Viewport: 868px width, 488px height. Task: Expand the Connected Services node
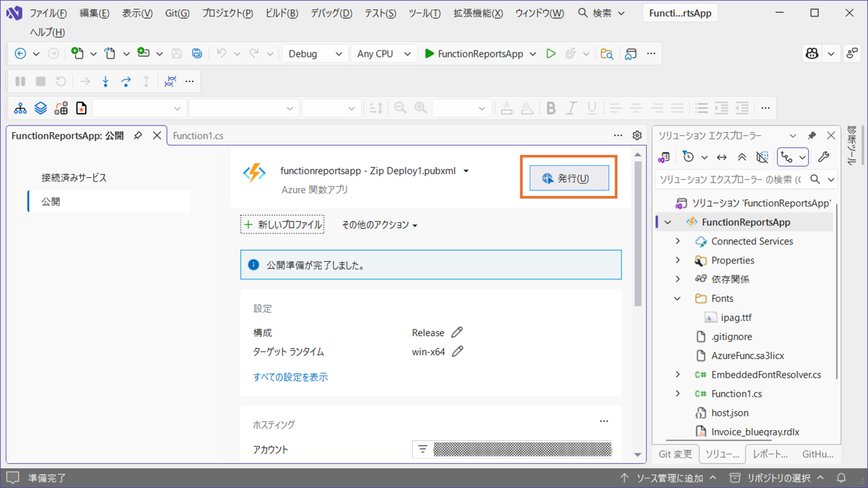point(677,241)
